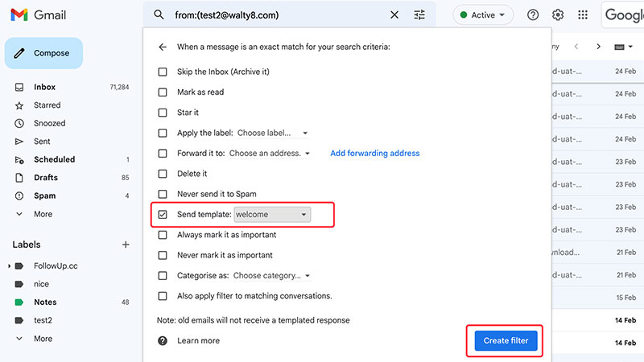Image resolution: width=644 pixels, height=362 pixels.
Task: Click Add forwarding address link
Action: tap(375, 153)
